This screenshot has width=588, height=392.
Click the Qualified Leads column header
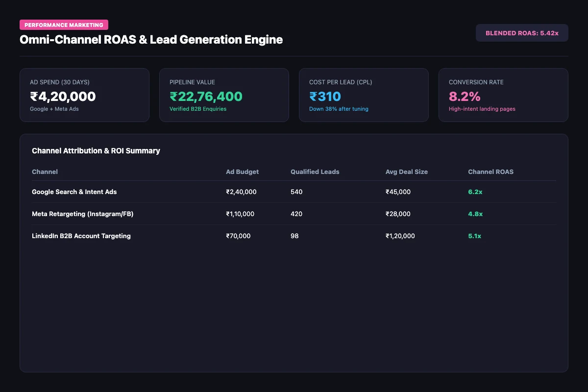tap(315, 172)
